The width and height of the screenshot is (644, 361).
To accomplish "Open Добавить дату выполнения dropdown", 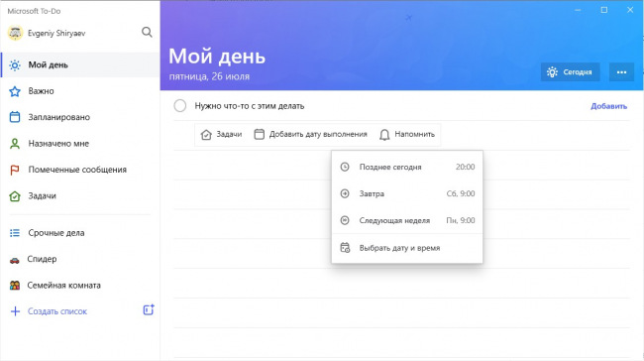I will 310,135.
